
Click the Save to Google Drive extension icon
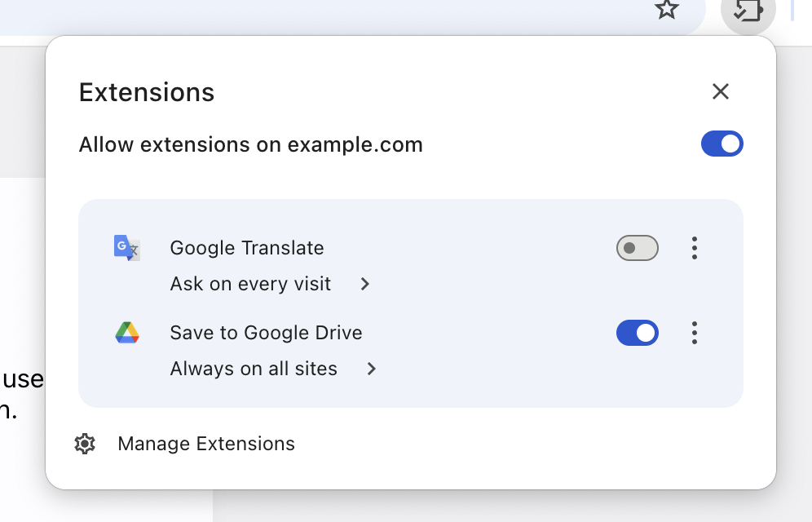(x=126, y=333)
